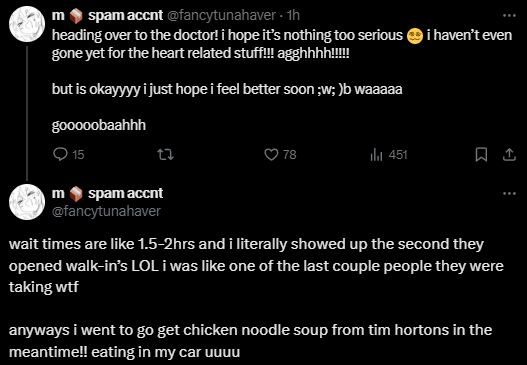Screen dimensions: 527x365
Task: Click the repost arrows icon
Action: click(x=165, y=155)
